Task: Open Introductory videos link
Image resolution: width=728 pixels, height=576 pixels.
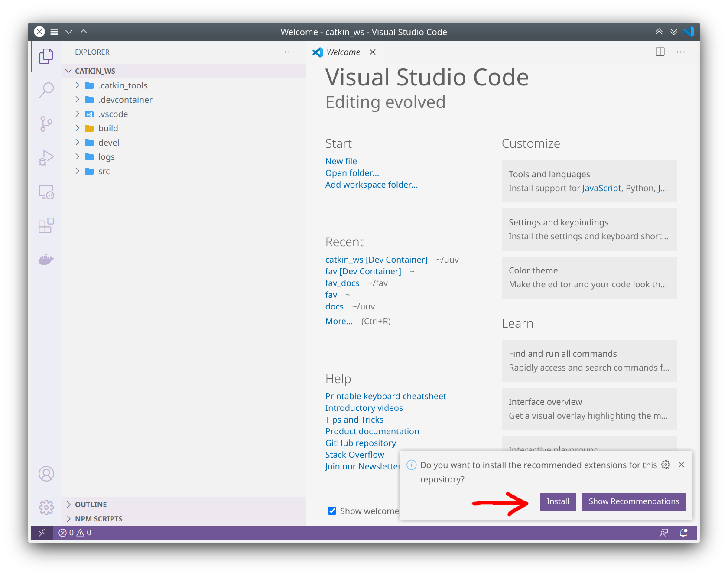Action: pos(364,408)
